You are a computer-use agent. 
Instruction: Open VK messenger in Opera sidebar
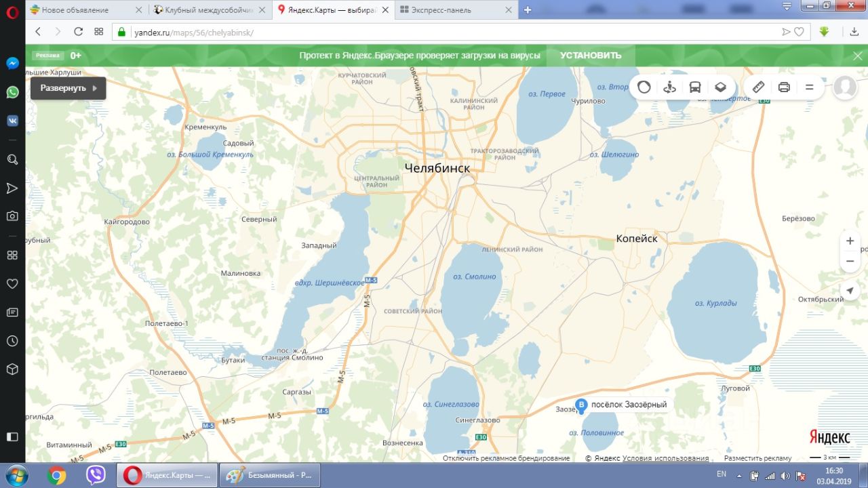pos(12,121)
